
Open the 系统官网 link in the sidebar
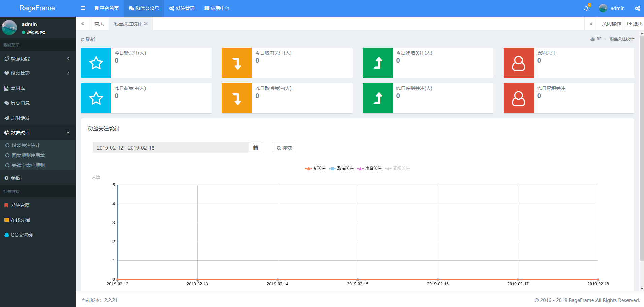pos(38,205)
